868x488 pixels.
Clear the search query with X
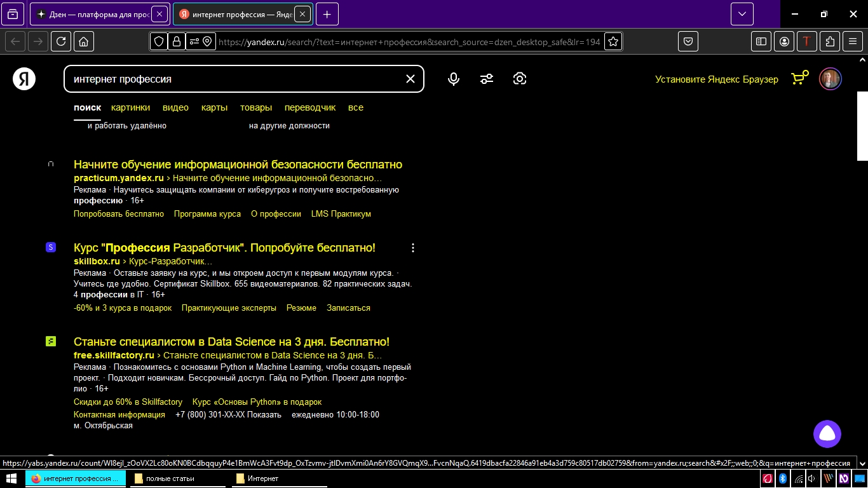[x=410, y=79]
